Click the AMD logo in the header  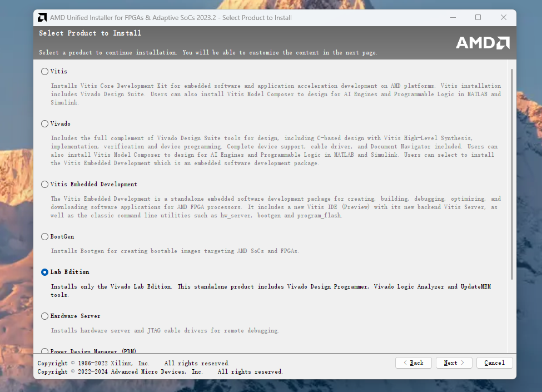pos(483,43)
